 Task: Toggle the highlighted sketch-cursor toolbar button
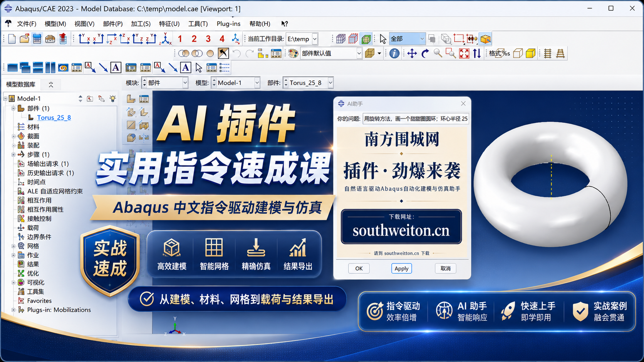223,53
